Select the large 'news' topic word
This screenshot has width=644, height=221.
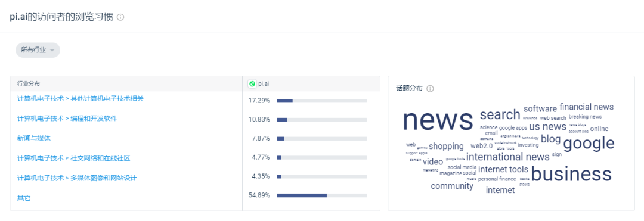pyautogui.click(x=438, y=119)
